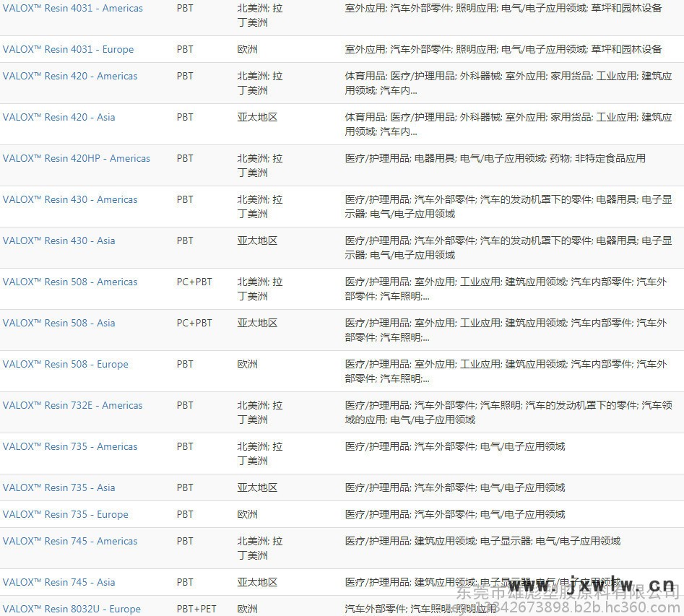Click VALOX Resin 735 - Europe link

pos(65,515)
